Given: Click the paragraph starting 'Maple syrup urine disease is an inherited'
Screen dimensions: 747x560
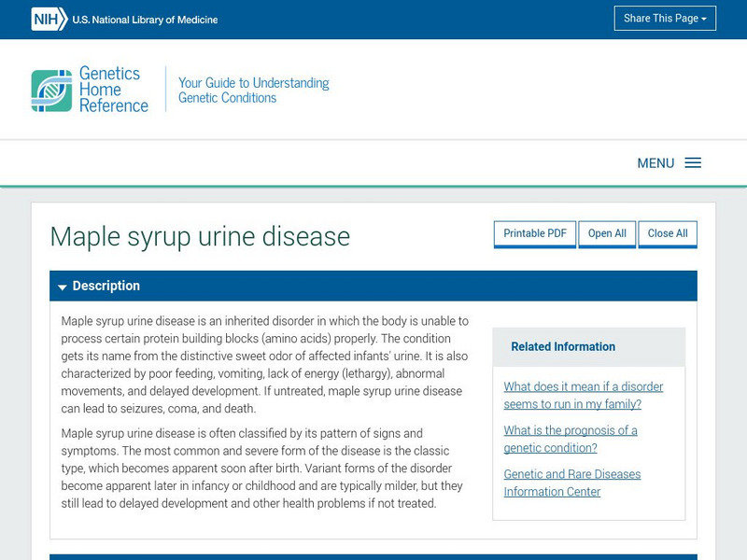Looking at the screenshot, I should click(264, 364).
